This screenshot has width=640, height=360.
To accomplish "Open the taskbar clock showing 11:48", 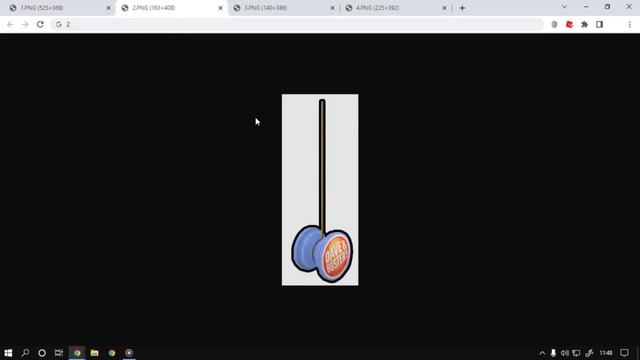I will [606, 353].
